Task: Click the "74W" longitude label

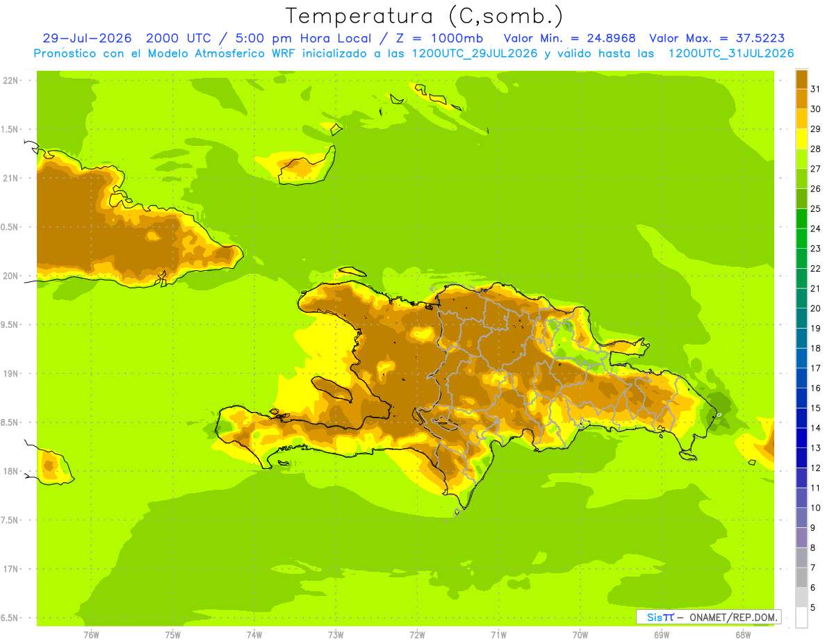Action: [x=254, y=636]
